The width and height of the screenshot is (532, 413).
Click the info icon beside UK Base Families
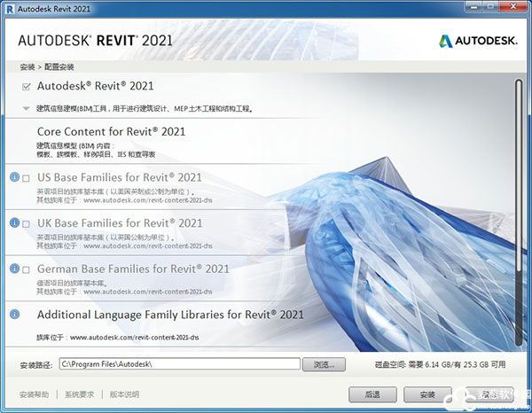click(14, 222)
